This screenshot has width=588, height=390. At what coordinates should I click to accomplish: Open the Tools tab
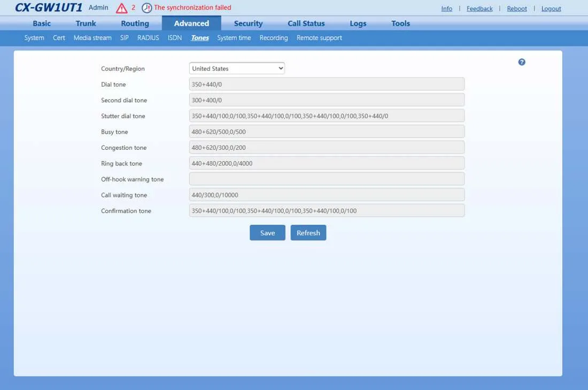tap(400, 24)
